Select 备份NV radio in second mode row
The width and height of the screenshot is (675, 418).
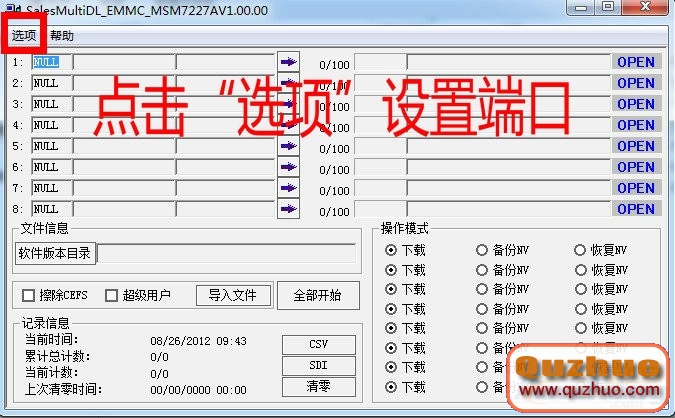coord(482,270)
